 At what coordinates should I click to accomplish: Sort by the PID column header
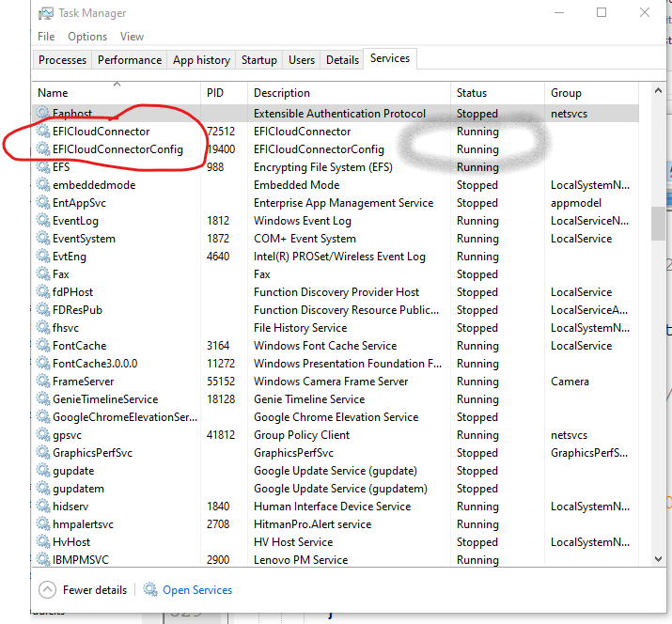tap(224, 93)
